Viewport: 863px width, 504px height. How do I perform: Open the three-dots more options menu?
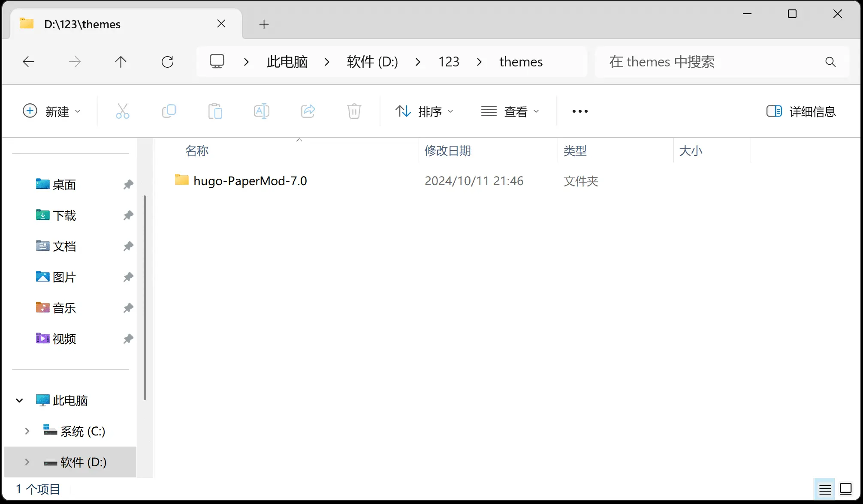click(580, 111)
